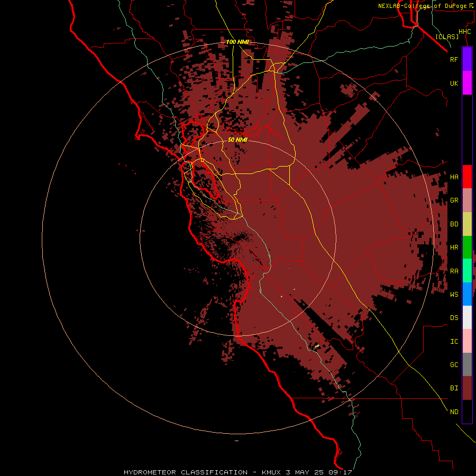Click the BI dark red swatch
The width and height of the screenshot is (476, 476).
467,388
